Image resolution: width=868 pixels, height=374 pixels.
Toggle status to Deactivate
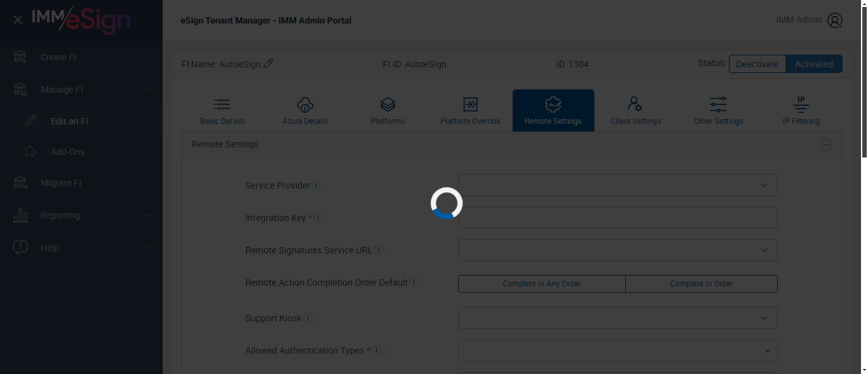point(757,64)
